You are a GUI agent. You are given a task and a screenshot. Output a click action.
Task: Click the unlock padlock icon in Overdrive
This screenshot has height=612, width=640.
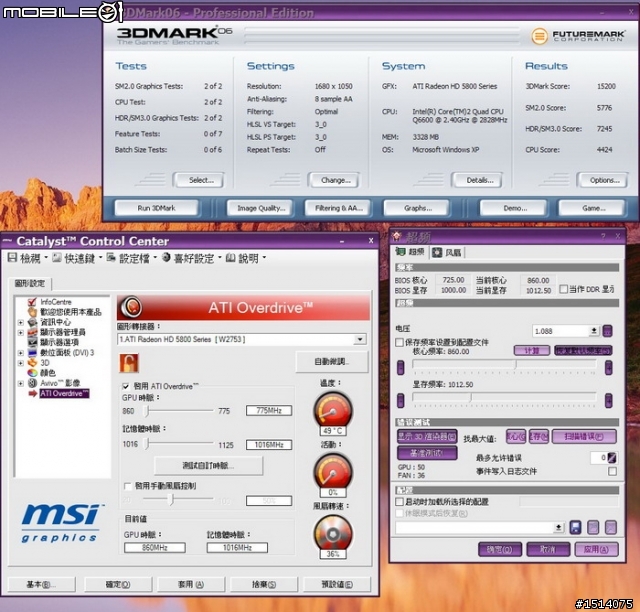(129, 363)
